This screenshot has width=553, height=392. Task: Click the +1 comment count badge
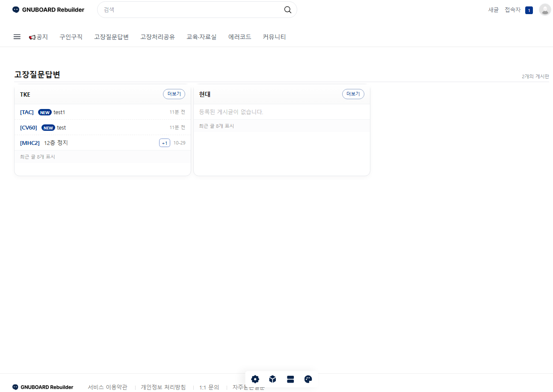pyautogui.click(x=165, y=143)
